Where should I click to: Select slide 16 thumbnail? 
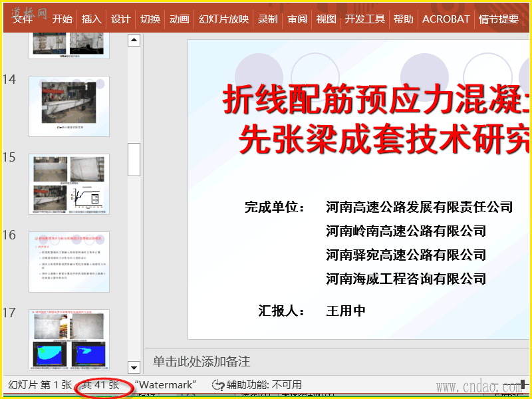[x=69, y=261]
